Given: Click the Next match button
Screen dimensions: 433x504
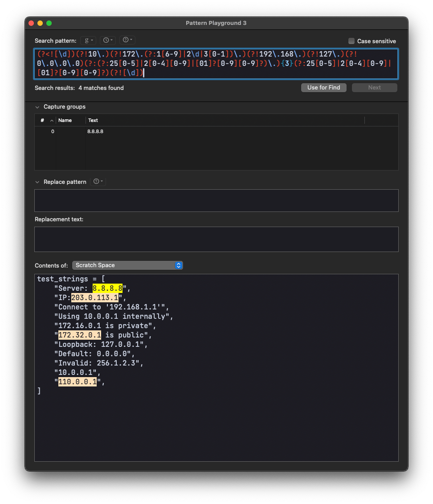Looking at the screenshot, I should (375, 87).
